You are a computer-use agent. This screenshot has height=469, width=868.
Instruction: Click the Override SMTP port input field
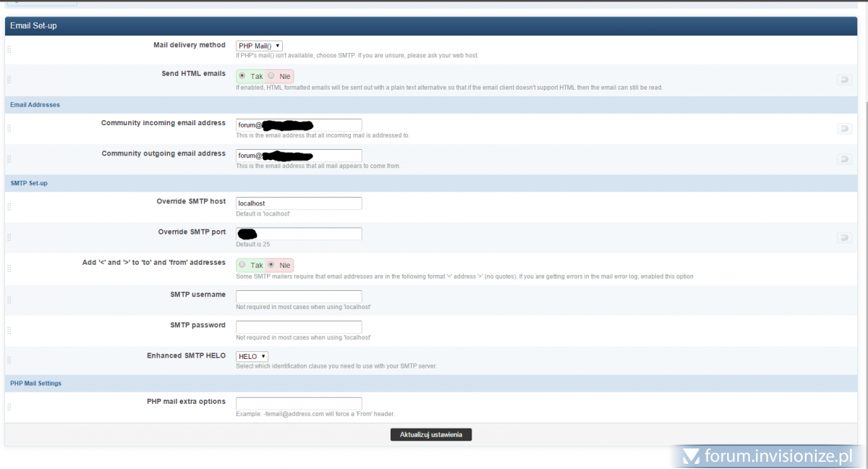(x=299, y=234)
